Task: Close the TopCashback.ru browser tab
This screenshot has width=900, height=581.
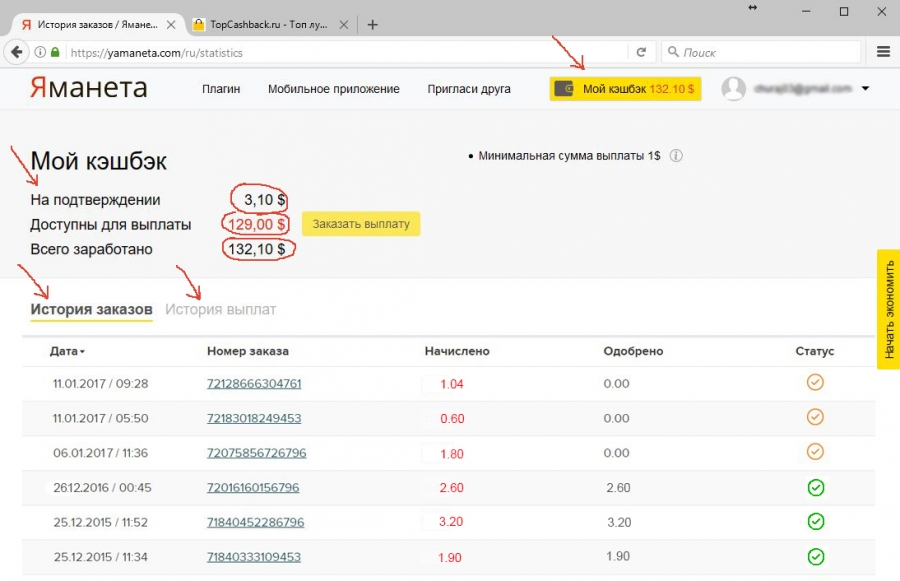Action: click(343, 25)
